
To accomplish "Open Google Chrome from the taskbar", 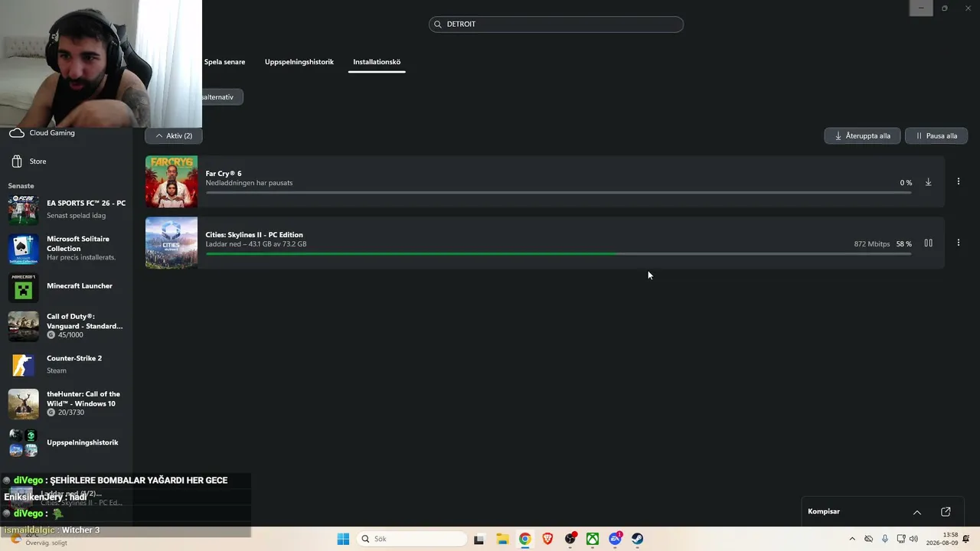I will [x=525, y=539].
